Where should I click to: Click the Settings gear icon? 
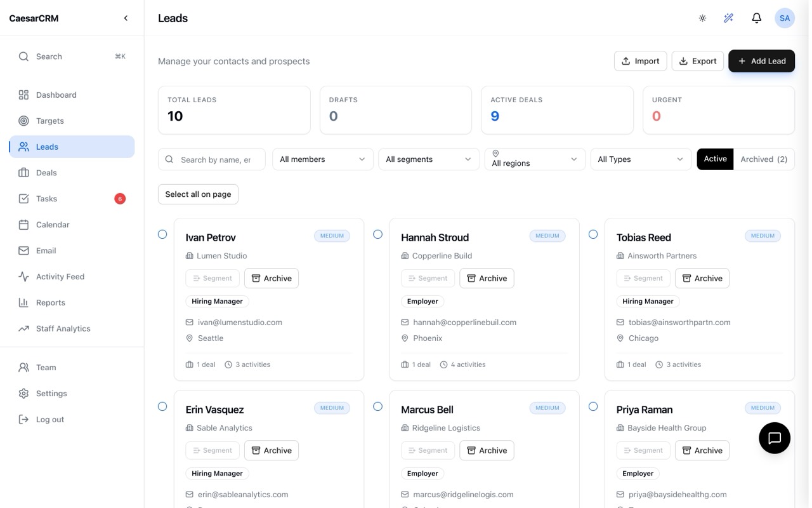tap(23, 394)
